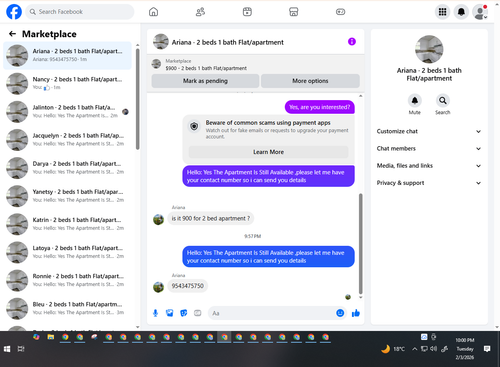Open Windows action center notifications
This screenshot has height=367, width=500.
[487, 349]
